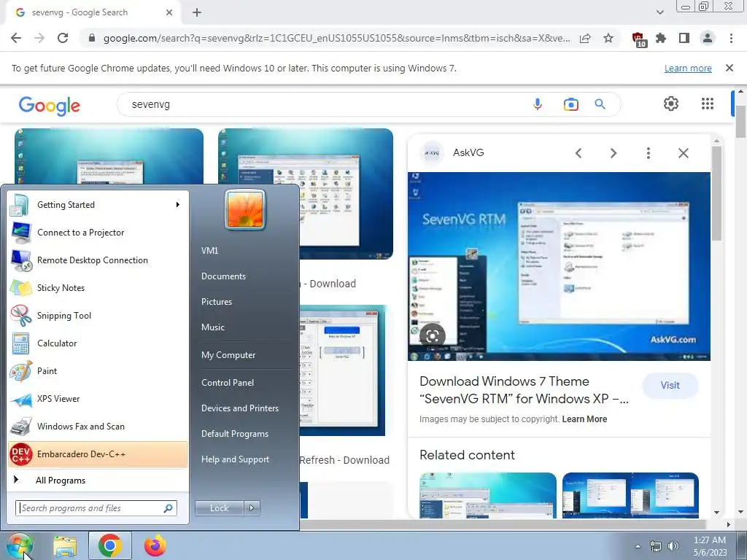Open Windows Explorer from the taskbar
The image size is (747, 560).
[65, 546]
